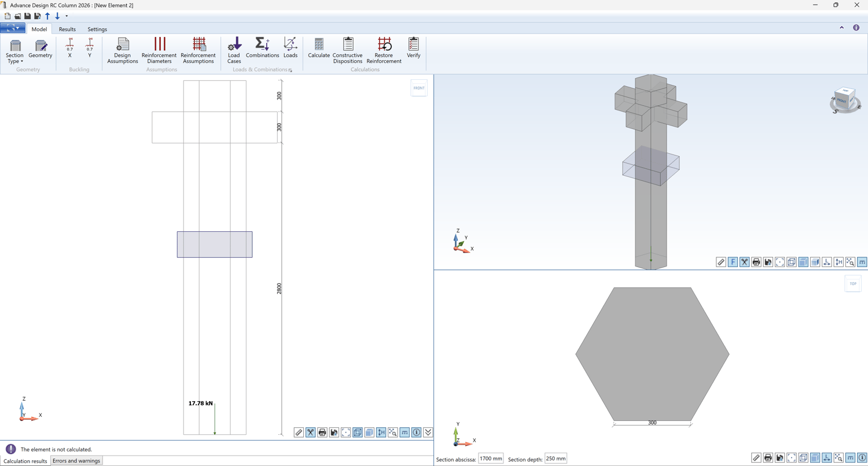Switch to the Results ribbon tab
Image resolution: width=868 pixels, height=466 pixels.
pyautogui.click(x=67, y=29)
